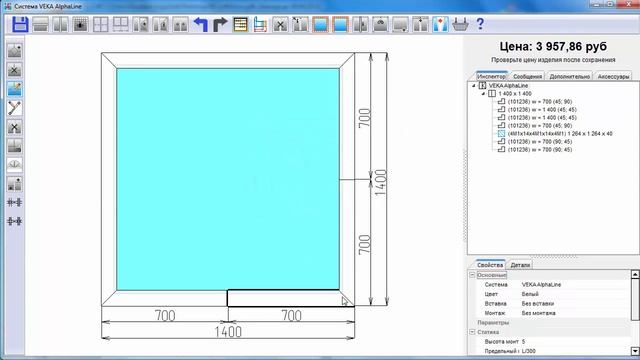The width and height of the screenshot is (640, 360).
Task: Select the Детали tab
Action: coord(520,265)
